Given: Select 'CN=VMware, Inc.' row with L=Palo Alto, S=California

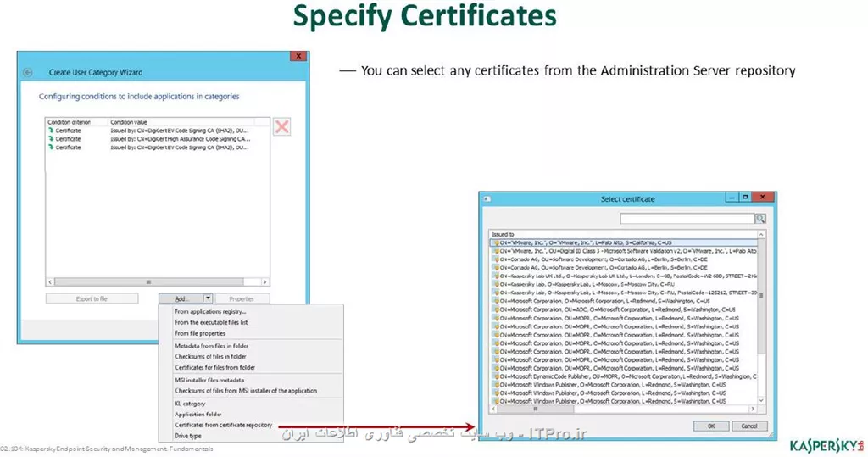Looking at the screenshot, I should pos(623,242).
